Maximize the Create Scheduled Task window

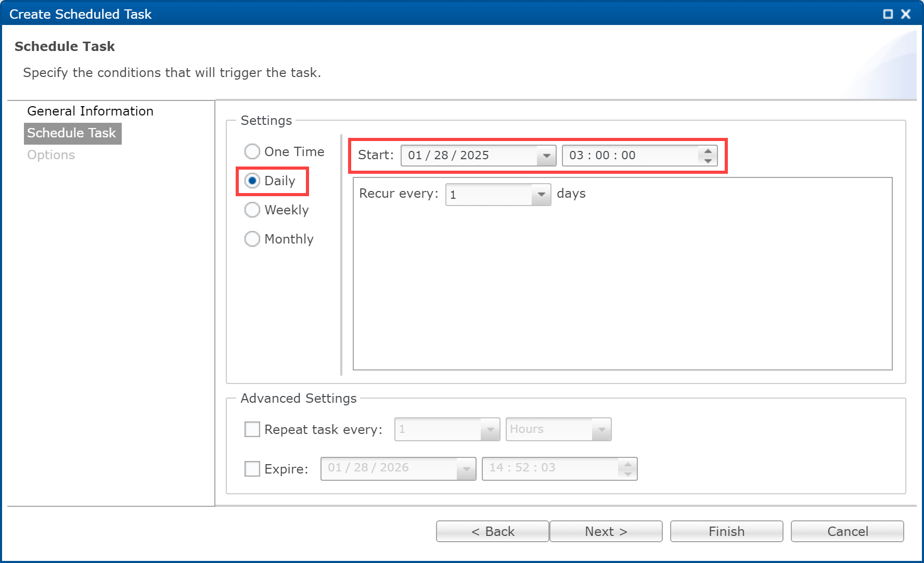[888, 14]
